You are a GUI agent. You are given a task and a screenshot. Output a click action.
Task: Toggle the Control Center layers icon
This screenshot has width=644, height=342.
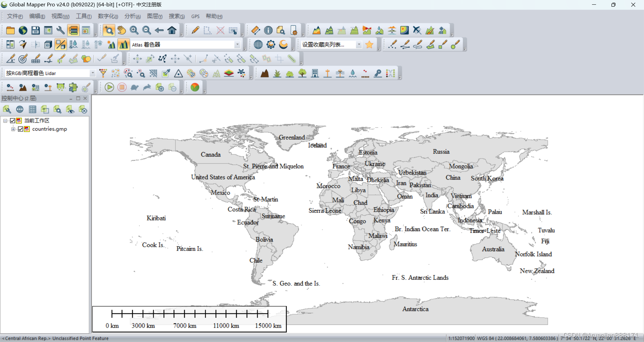pos(73,30)
